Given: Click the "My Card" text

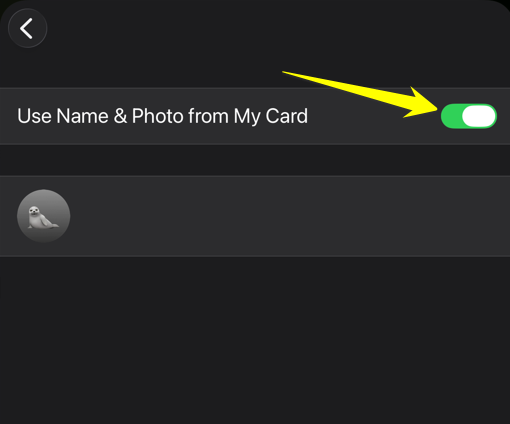Looking at the screenshot, I should [x=271, y=116].
